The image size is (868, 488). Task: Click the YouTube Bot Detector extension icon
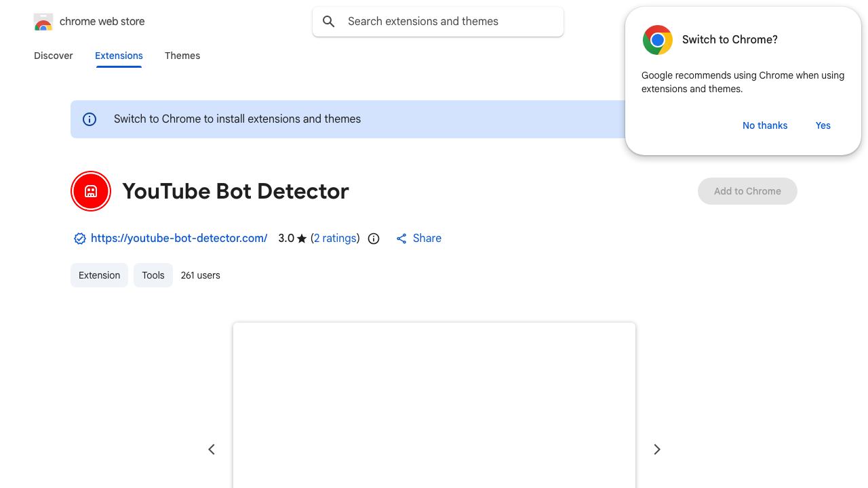pos(91,191)
